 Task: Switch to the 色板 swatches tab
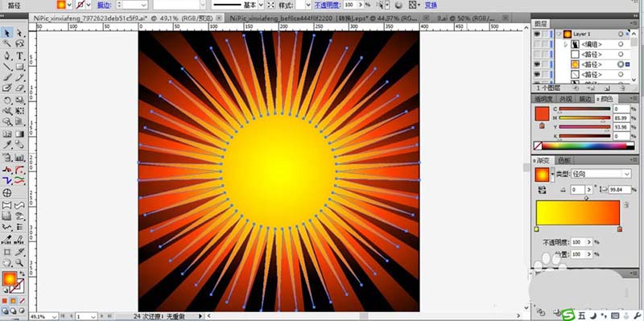(x=565, y=160)
